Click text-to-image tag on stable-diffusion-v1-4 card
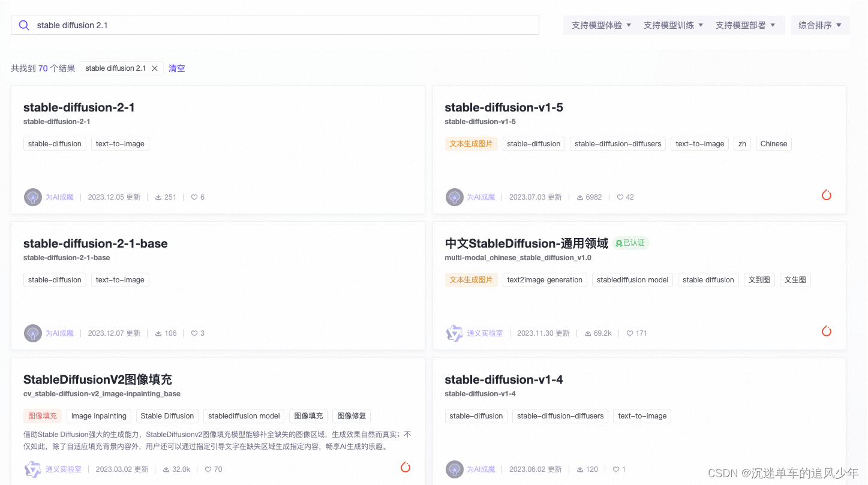The image size is (868, 485). (x=642, y=416)
